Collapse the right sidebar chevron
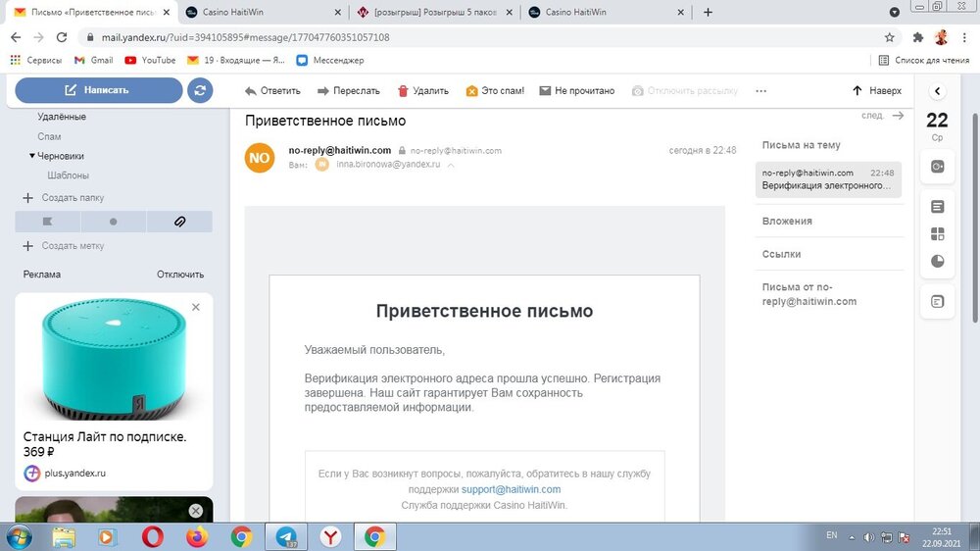980x551 pixels. [x=937, y=91]
